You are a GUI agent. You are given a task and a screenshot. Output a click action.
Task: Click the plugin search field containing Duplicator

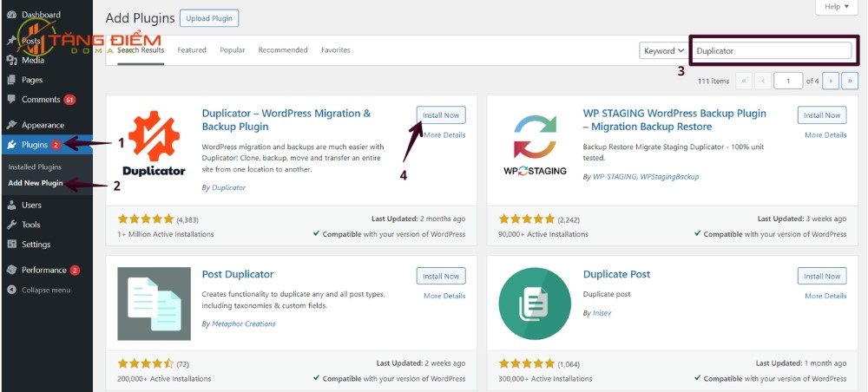click(x=772, y=51)
